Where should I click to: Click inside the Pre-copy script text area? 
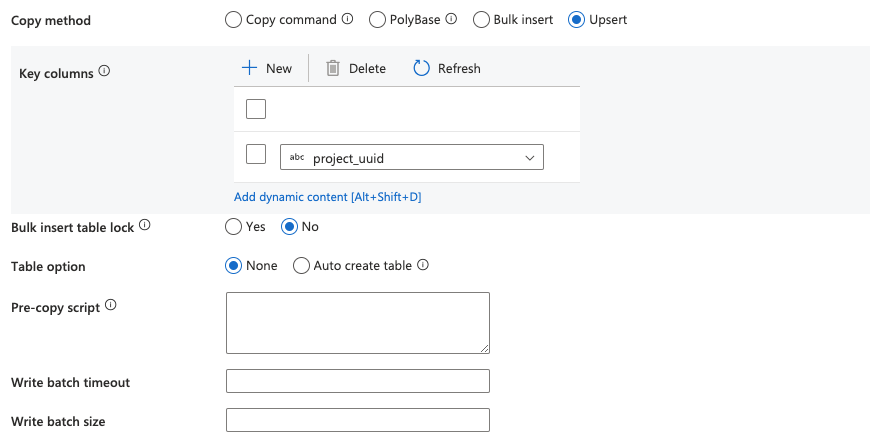pyautogui.click(x=357, y=323)
